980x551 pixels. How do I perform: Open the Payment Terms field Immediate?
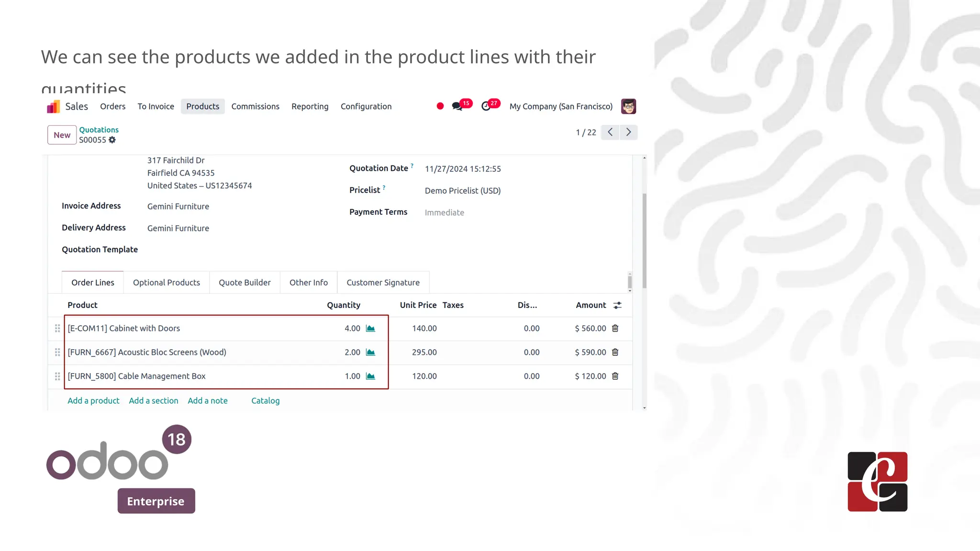coord(445,212)
